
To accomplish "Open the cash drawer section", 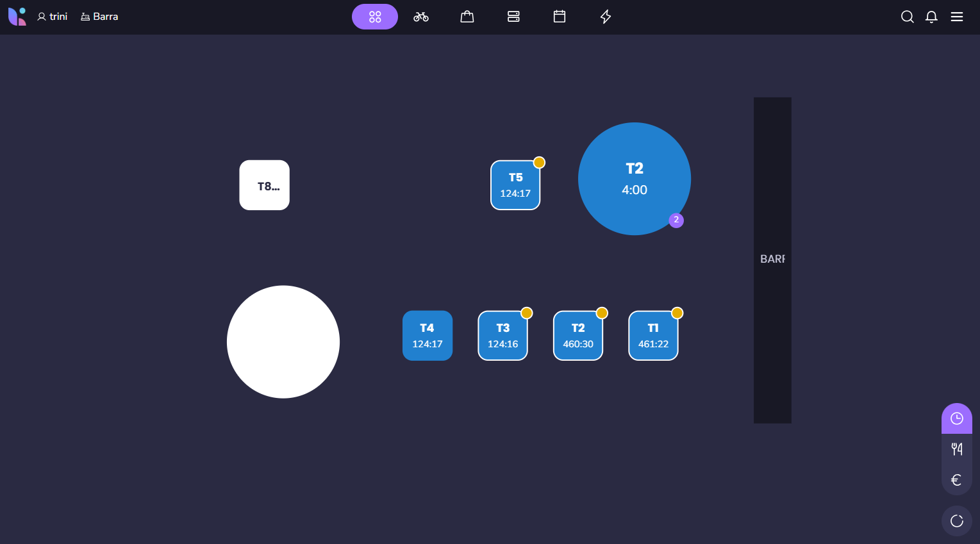I will point(513,17).
